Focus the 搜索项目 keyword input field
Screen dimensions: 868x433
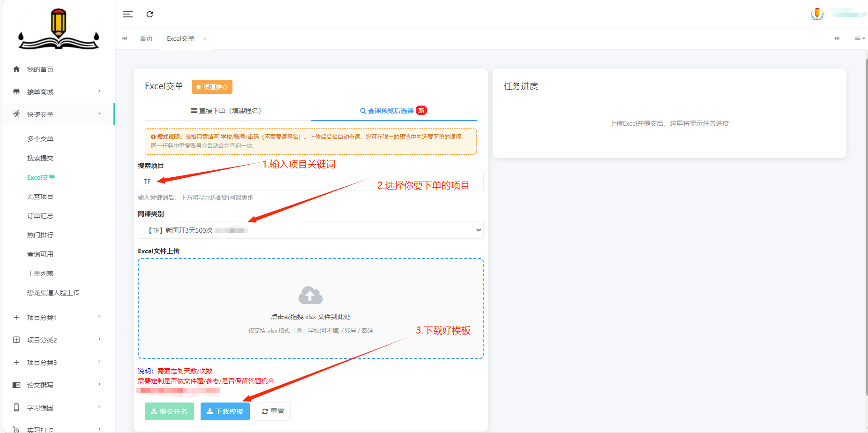(x=310, y=182)
